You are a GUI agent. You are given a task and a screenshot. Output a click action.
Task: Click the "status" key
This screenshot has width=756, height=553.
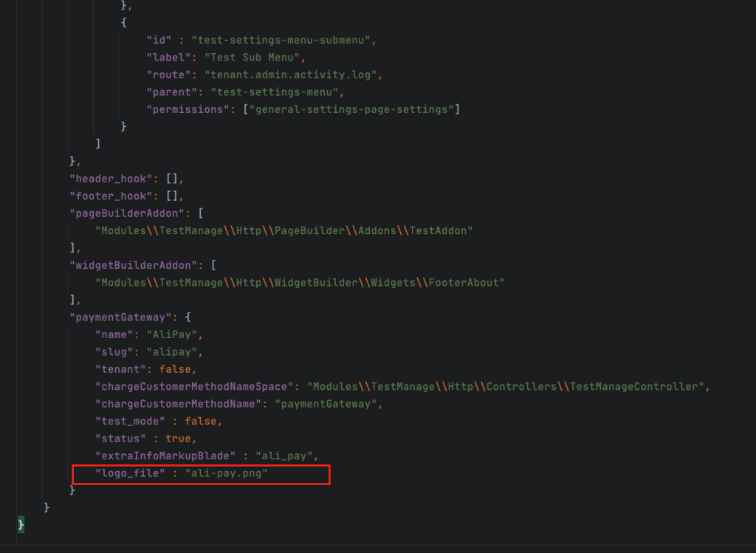(120, 439)
